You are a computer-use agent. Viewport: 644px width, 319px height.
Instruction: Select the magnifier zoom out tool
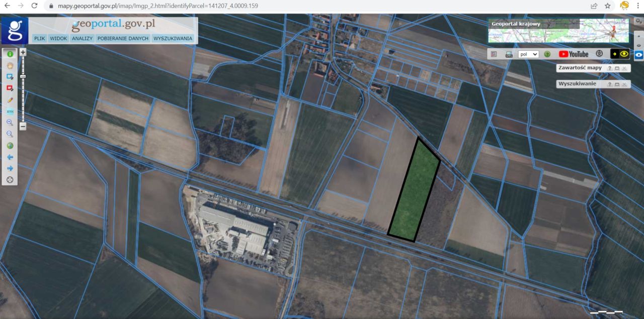(10, 134)
